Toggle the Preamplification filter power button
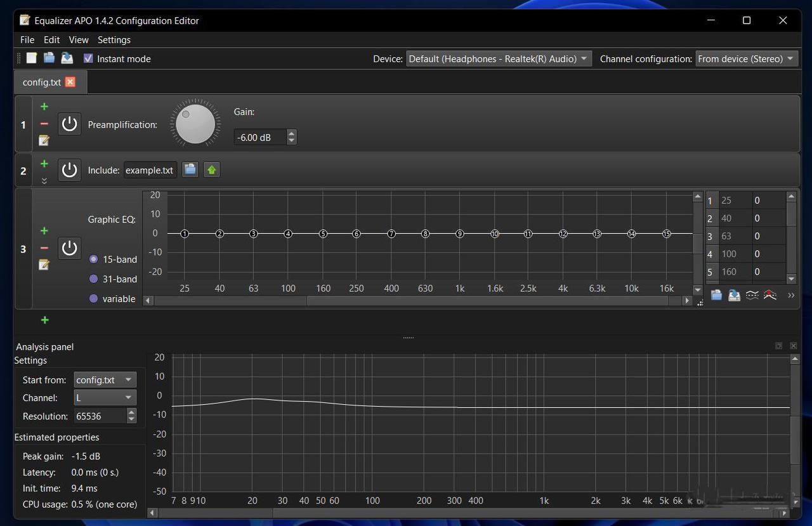Image resolution: width=812 pixels, height=526 pixels. (69, 124)
